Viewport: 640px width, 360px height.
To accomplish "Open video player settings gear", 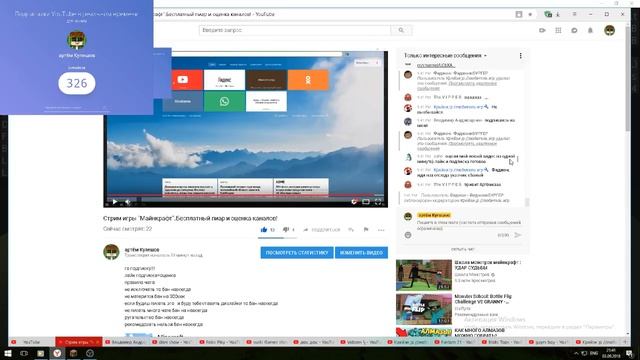I will tap(354, 202).
